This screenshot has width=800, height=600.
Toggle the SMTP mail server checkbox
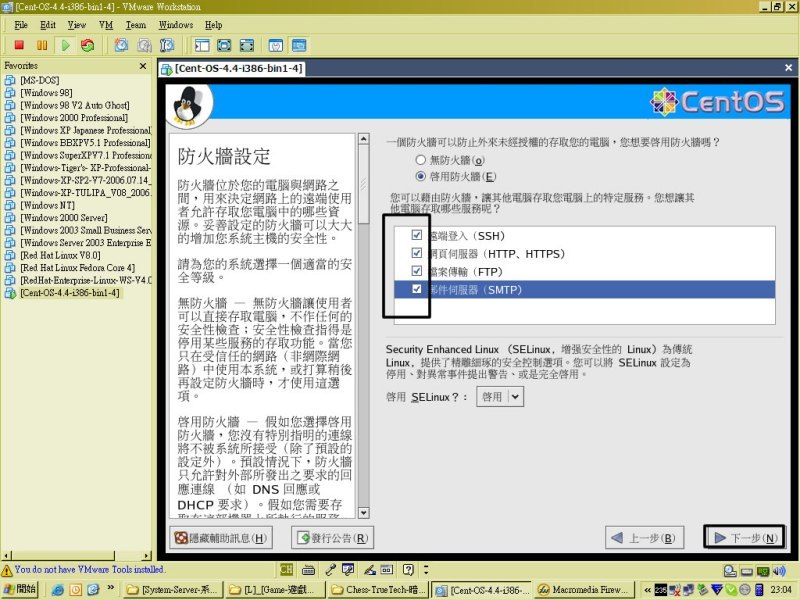point(417,289)
